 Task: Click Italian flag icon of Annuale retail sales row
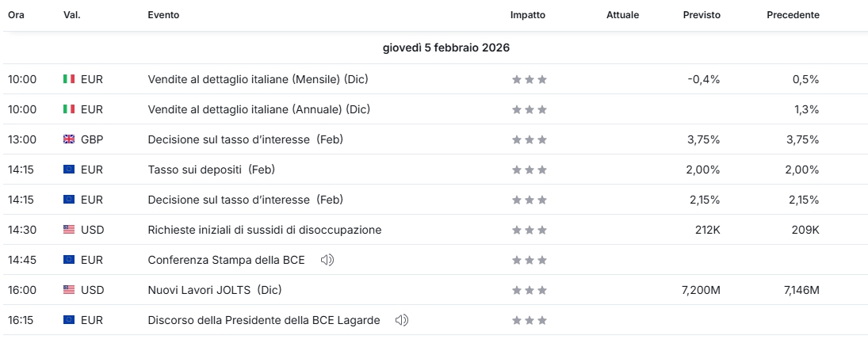point(69,109)
